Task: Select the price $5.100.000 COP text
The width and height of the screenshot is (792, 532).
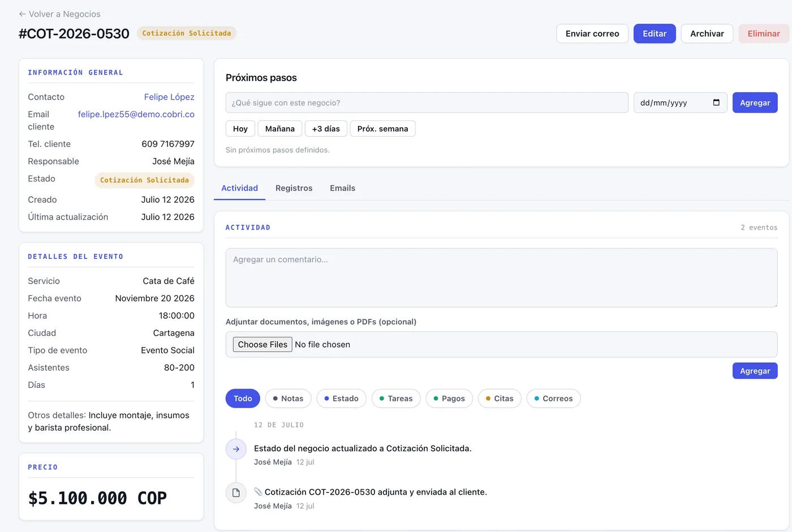Action: pyautogui.click(x=97, y=498)
